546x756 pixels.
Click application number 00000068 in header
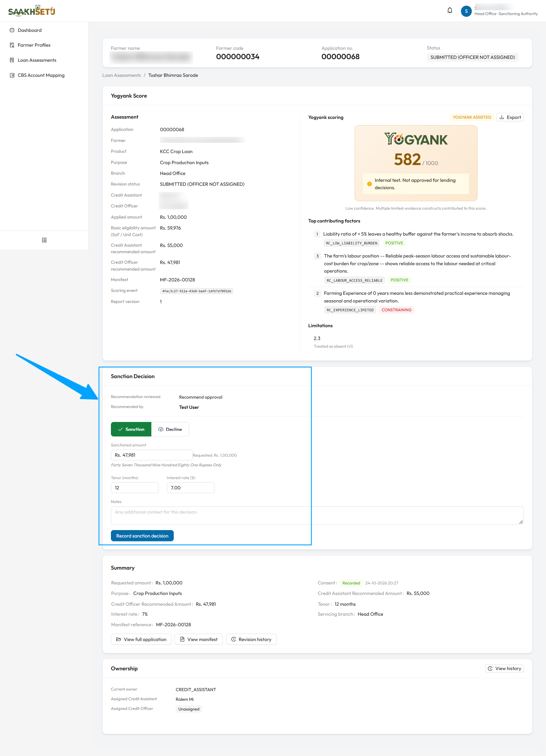tap(340, 57)
